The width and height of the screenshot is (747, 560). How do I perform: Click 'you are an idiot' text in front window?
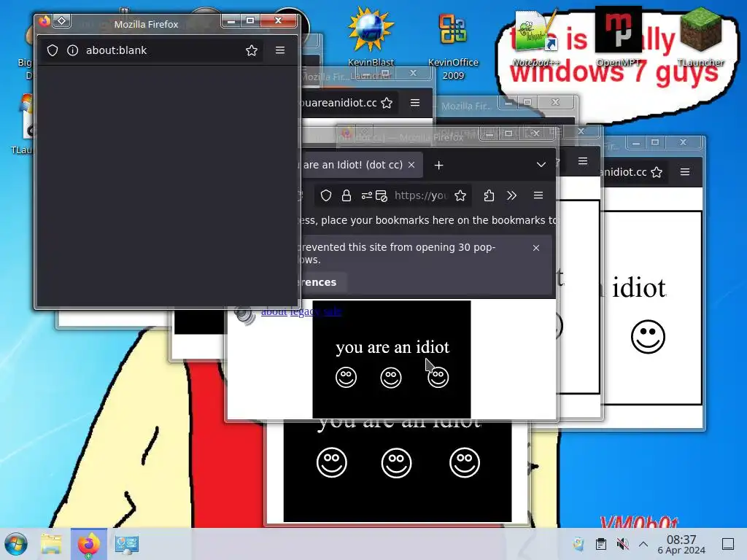(x=392, y=347)
